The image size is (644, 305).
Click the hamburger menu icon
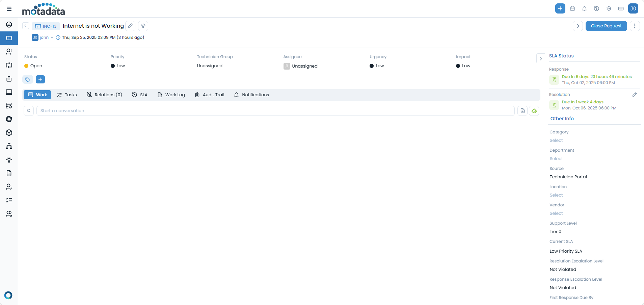9,9
